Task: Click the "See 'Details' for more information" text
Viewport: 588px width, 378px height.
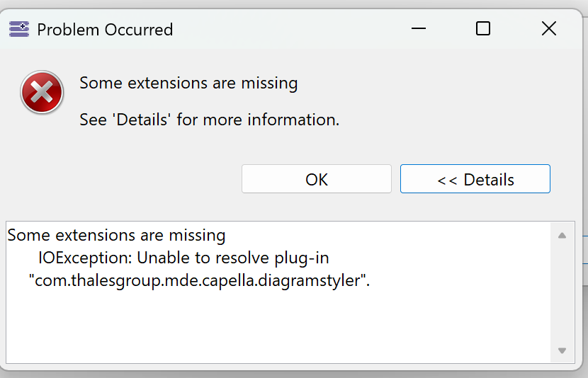Action: point(209,120)
